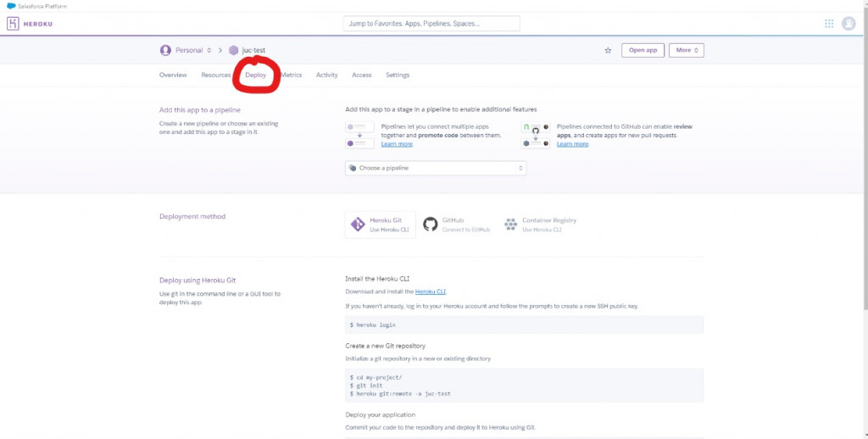Click the juc-test hexagon app icon
868x439 pixels.
tap(234, 50)
